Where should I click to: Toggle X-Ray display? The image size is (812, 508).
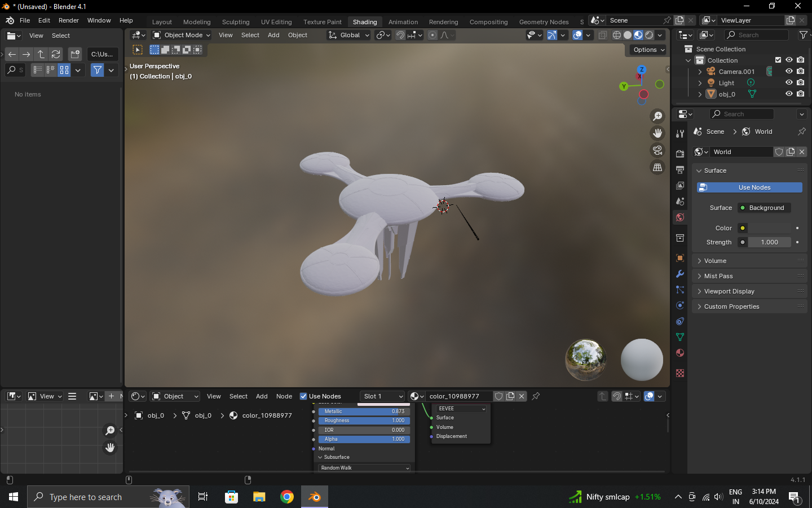coord(603,35)
